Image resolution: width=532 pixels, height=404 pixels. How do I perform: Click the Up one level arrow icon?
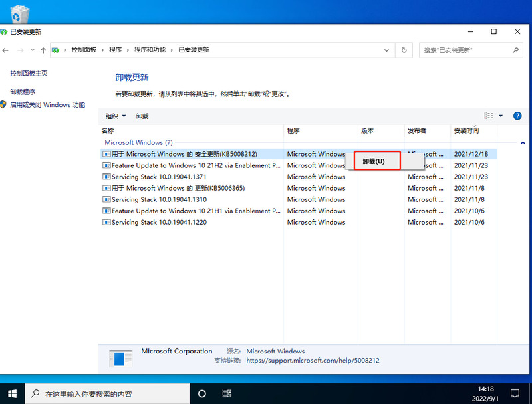click(x=43, y=50)
